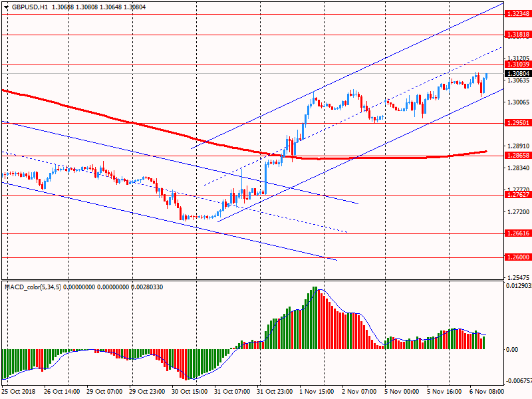Click the 2 Nov 07:00 time axis label
The width and height of the screenshot is (532, 399).
tap(359, 391)
